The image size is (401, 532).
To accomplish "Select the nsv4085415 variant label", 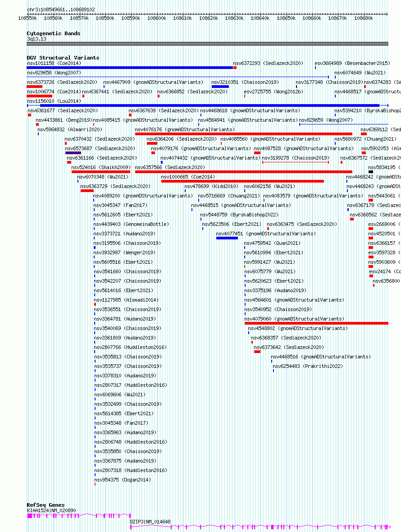I will point(143,120).
